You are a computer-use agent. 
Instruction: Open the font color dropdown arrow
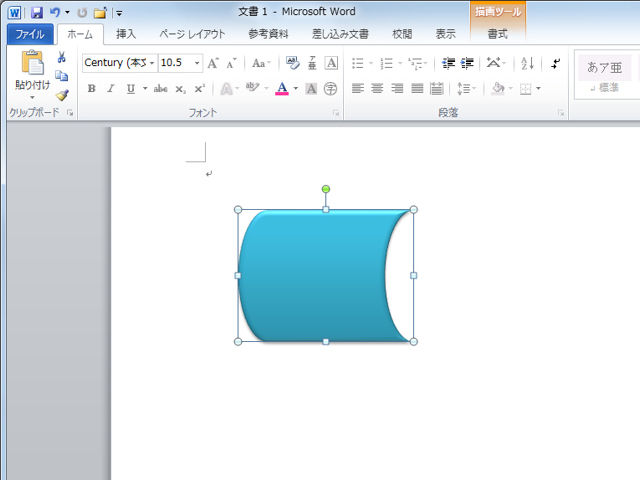tap(296, 89)
